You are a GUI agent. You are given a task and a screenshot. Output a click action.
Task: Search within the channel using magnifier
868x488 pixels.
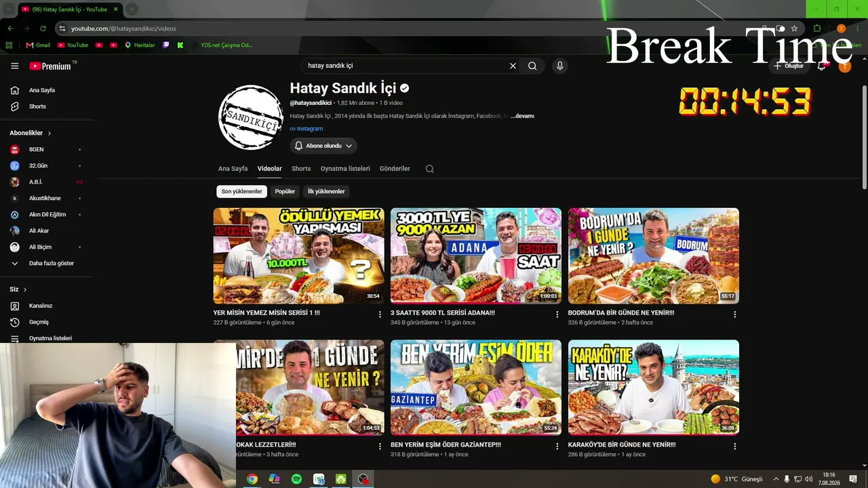[x=429, y=169]
